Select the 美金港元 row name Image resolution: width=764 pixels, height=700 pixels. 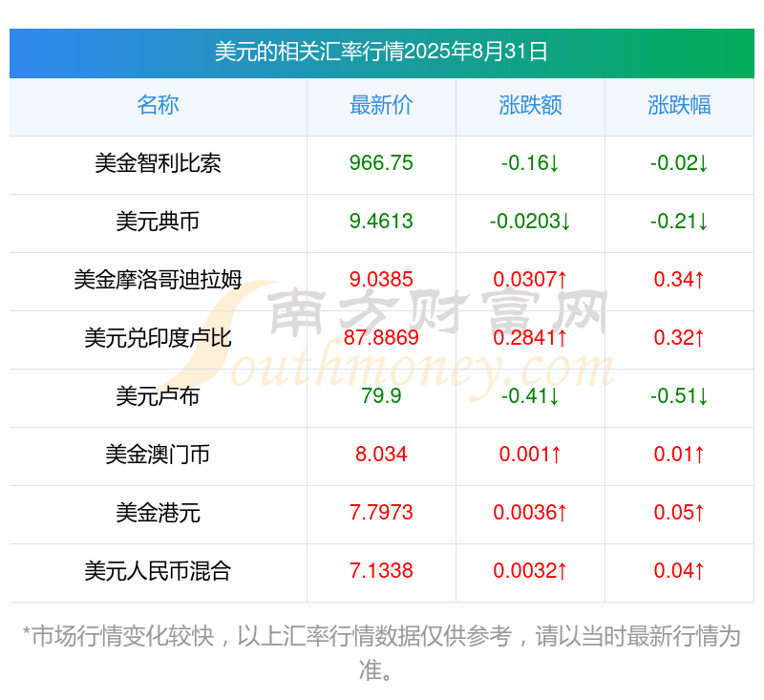[x=158, y=513]
